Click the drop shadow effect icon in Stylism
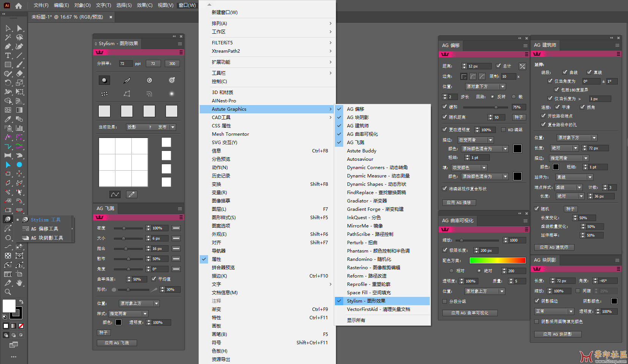Screen dimensions: 628x364 tap(104, 80)
